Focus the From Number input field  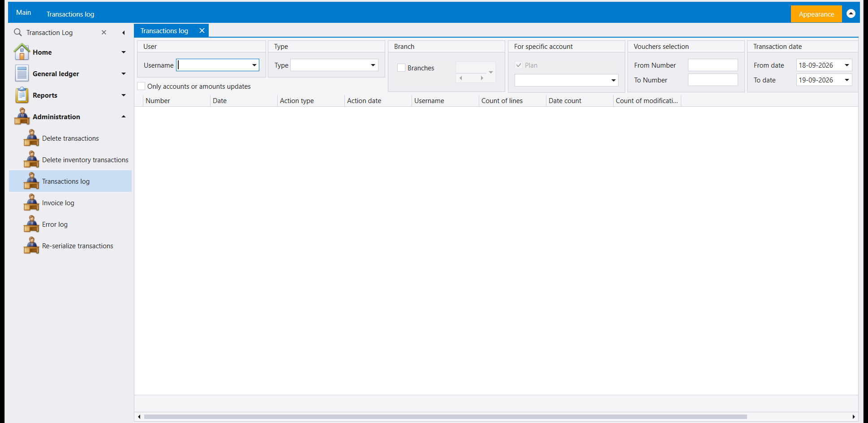[x=713, y=65]
